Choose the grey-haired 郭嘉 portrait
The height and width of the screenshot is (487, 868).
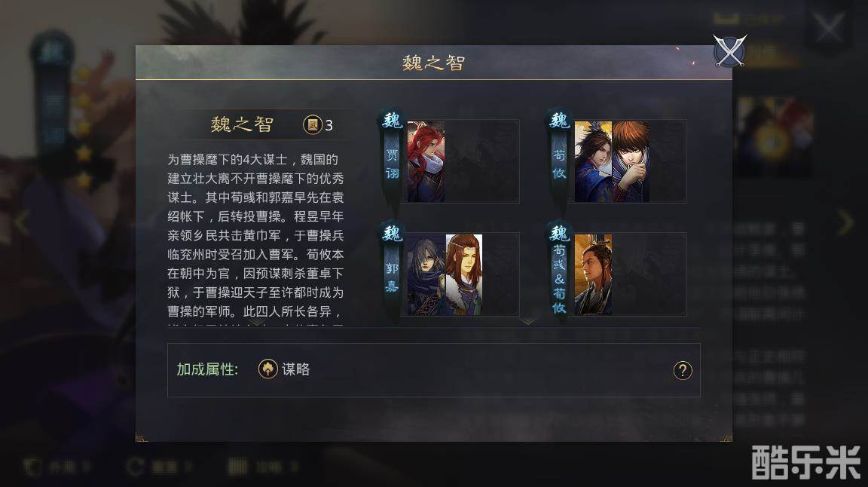pos(426,275)
